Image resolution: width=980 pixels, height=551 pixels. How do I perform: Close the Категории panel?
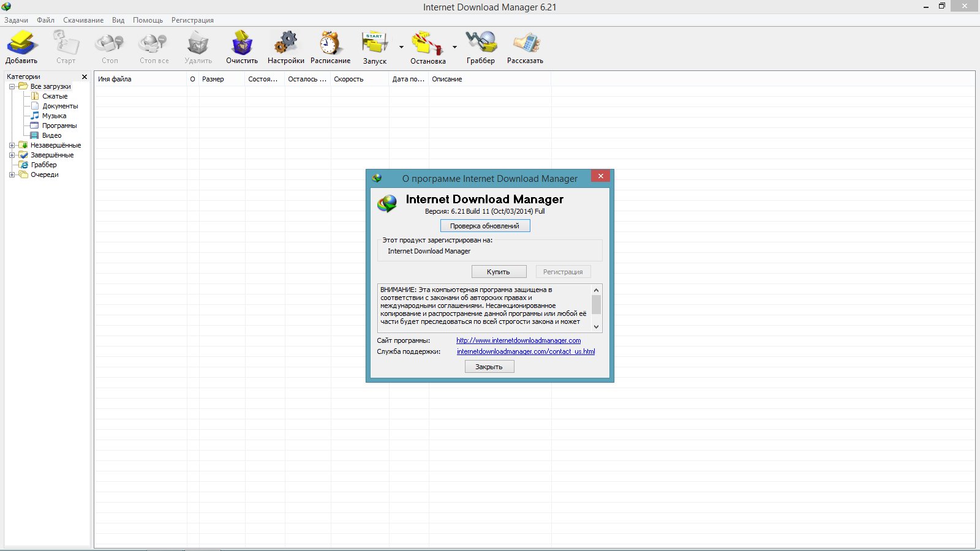[x=85, y=77]
